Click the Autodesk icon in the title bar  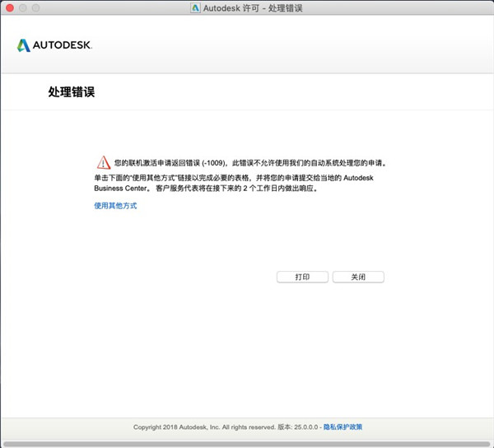click(x=195, y=7)
